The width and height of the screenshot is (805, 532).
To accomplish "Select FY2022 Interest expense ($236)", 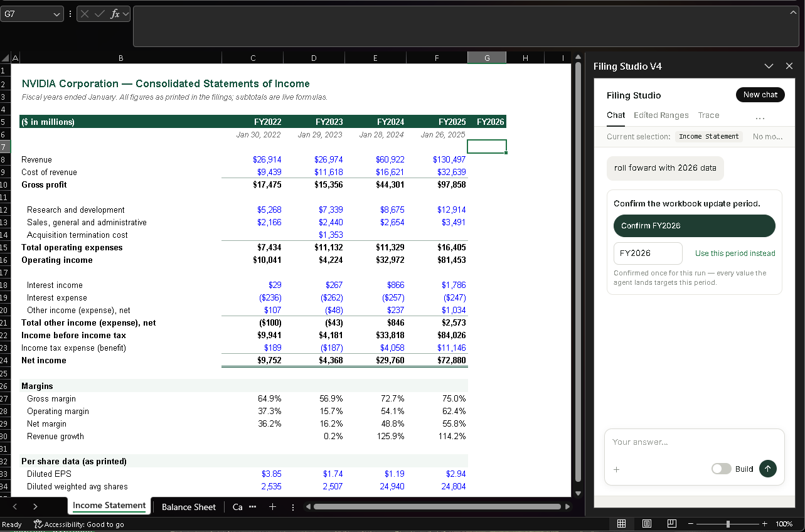I will click(252, 297).
